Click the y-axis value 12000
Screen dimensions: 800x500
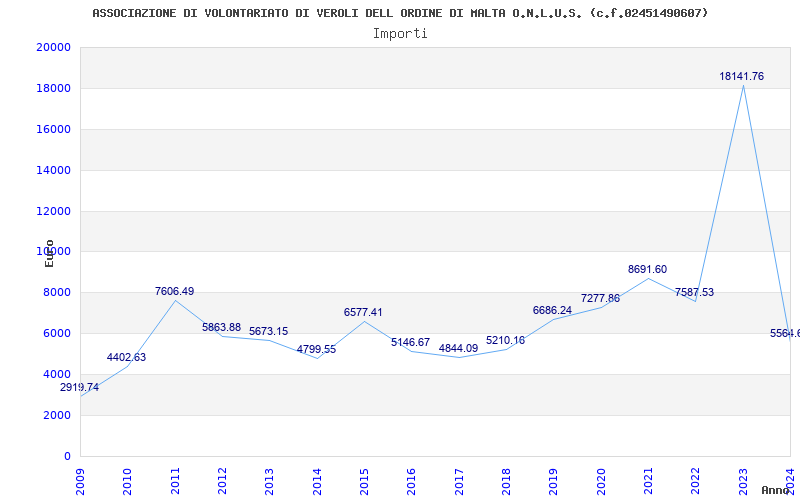point(53,211)
